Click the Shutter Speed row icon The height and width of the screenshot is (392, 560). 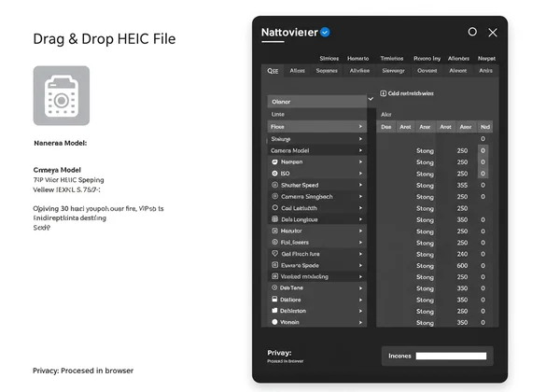coord(274,185)
